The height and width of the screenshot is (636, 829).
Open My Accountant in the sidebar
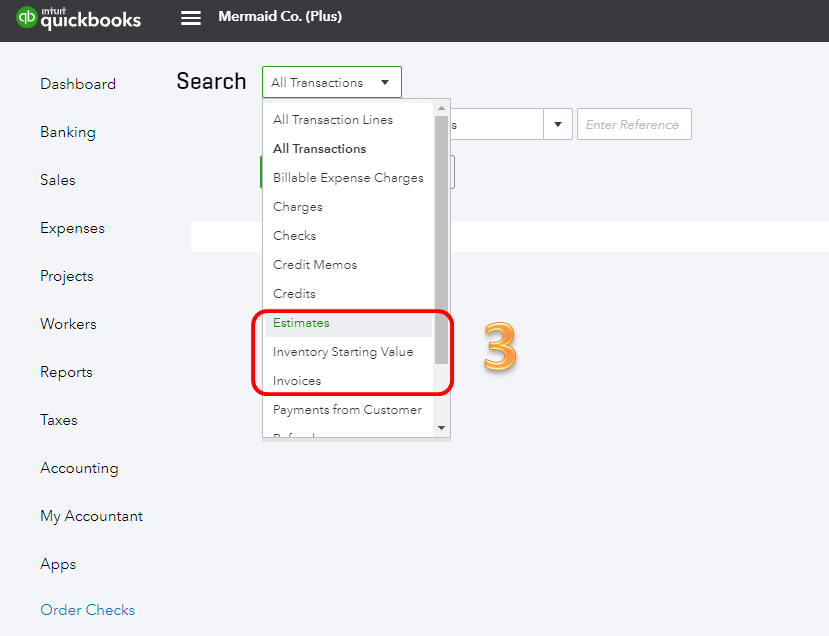point(91,517)
